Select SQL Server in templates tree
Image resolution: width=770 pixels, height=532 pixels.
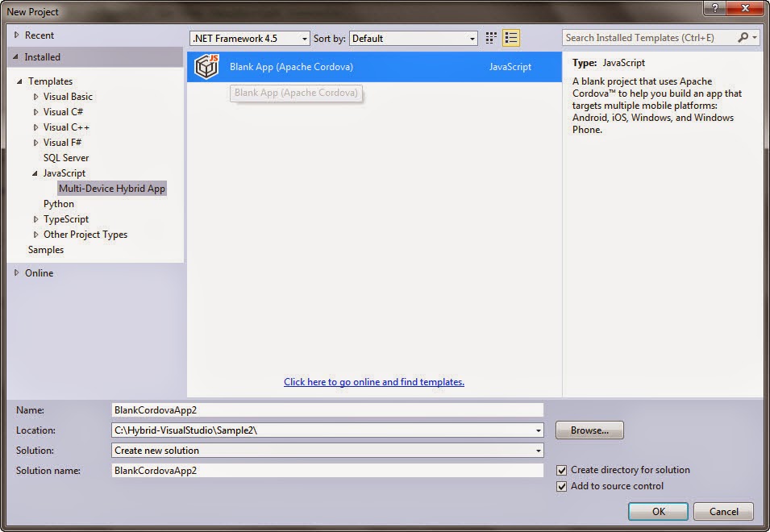pyautogui.click(x=66, y=157)
